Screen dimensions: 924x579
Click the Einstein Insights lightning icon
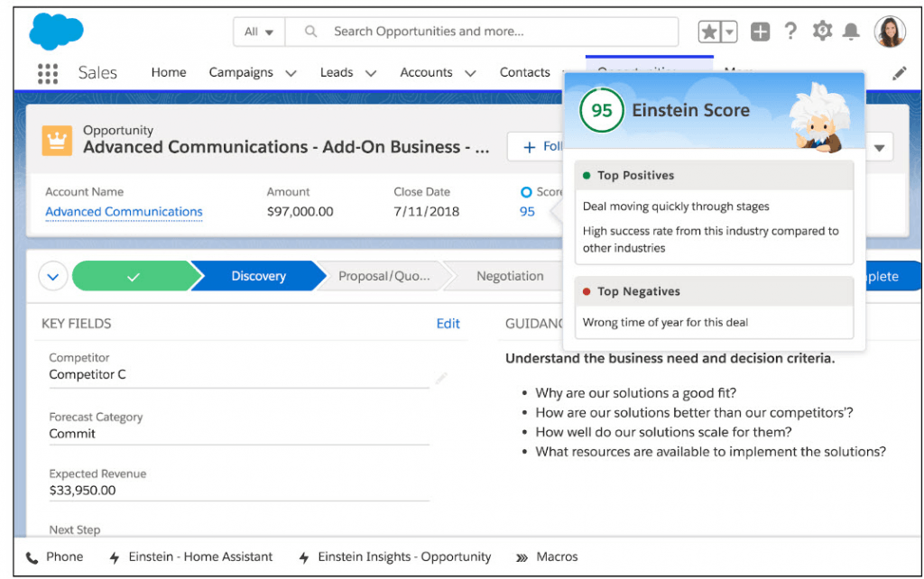tap(304, 557)
